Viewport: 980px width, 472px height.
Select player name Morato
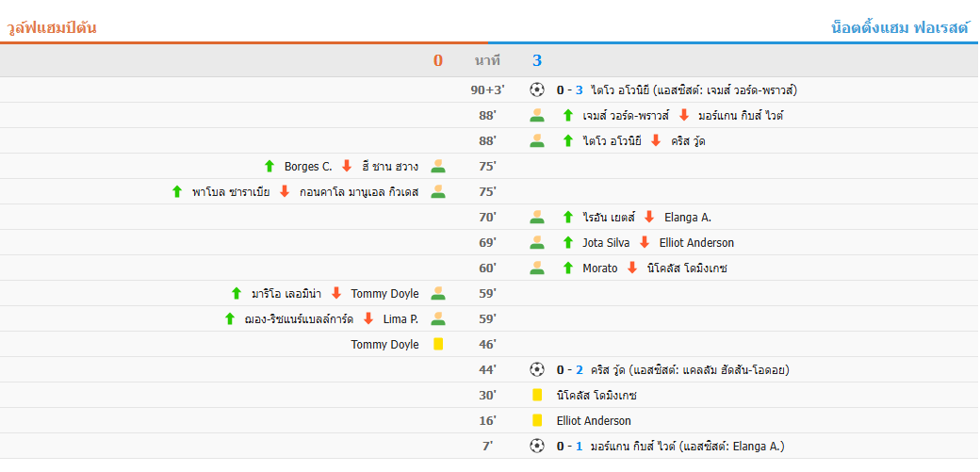click(x=599, y=269)
